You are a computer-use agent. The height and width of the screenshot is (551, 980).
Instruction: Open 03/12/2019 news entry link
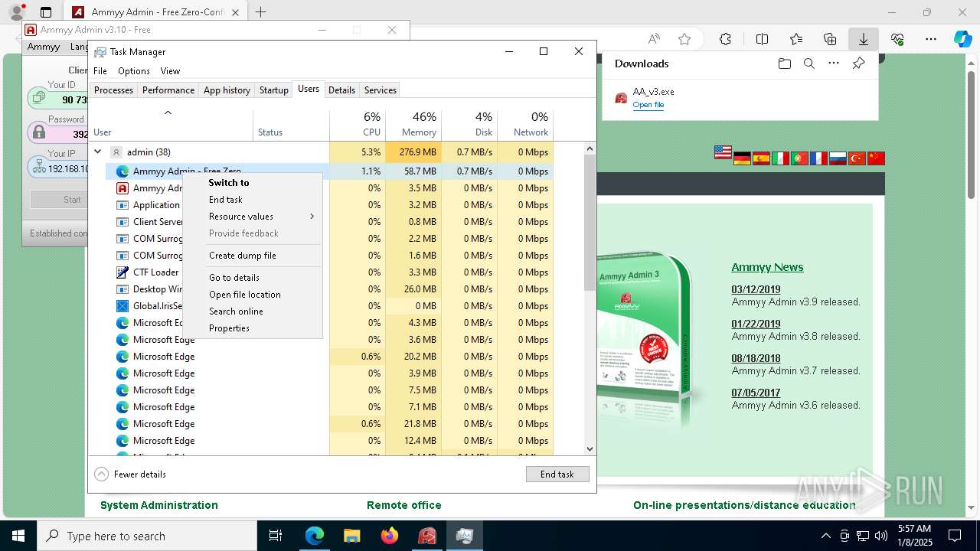[756, 289]
